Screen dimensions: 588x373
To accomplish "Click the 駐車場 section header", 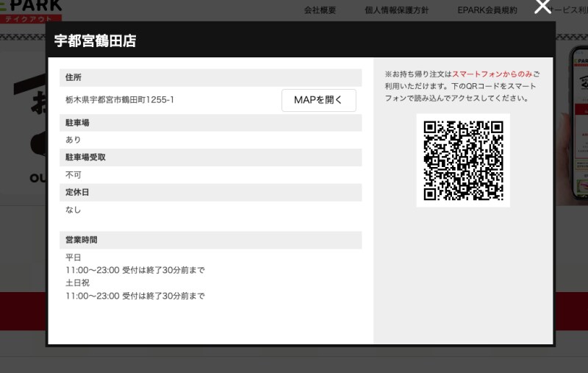I will pyautogui.click(x=211, y=123).
